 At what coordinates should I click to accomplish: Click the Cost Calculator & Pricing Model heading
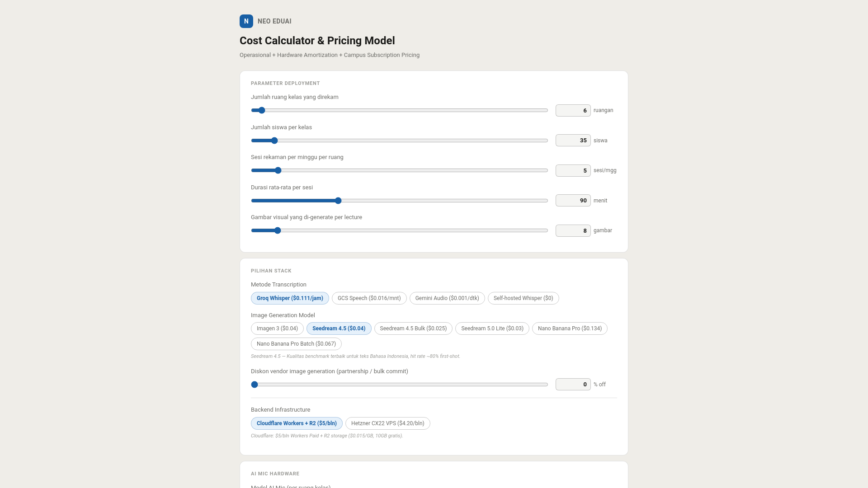point(317,41)
